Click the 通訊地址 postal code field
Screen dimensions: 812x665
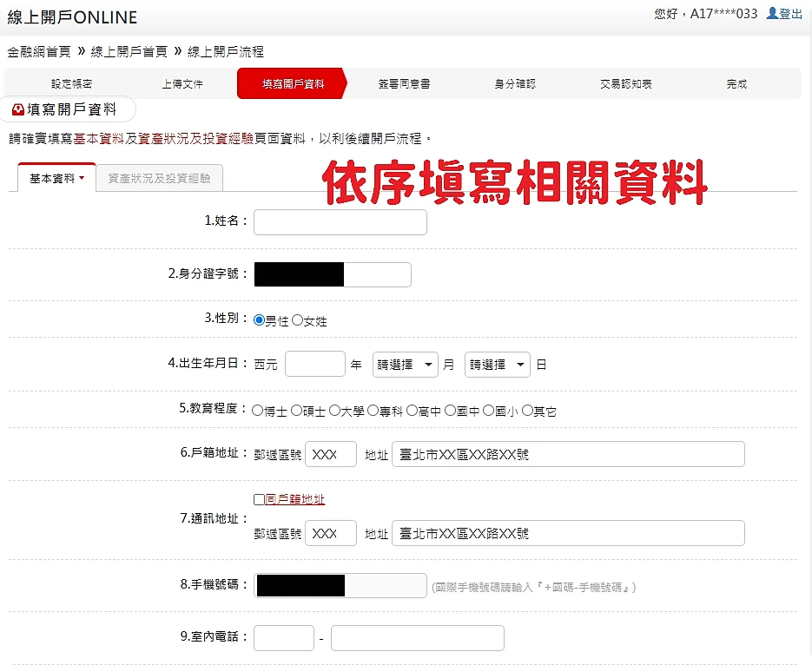(330, 534)
